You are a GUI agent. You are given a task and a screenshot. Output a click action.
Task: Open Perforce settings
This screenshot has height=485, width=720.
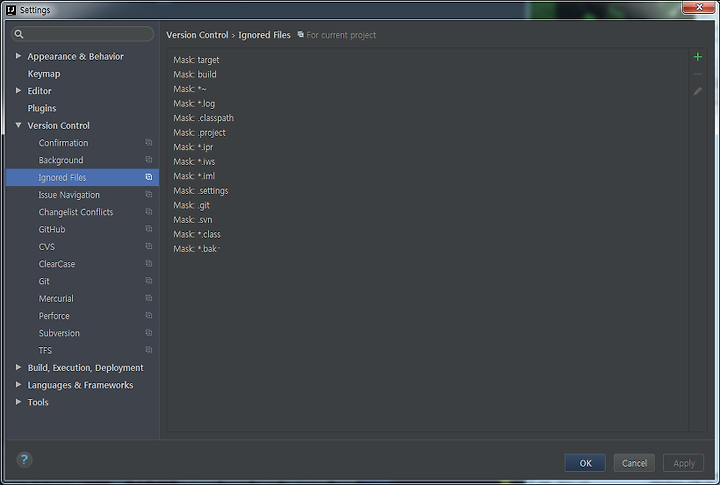pyautogui.click(x=54, y=316)
